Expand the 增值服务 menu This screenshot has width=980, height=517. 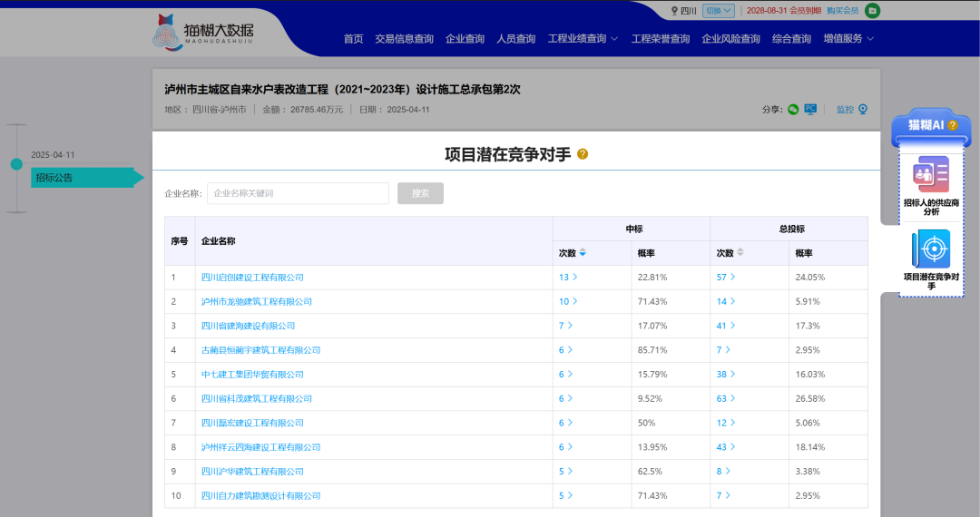848,39
